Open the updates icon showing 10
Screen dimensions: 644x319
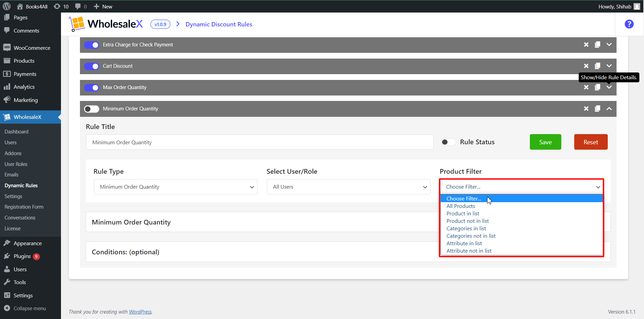tap(61, 6)
